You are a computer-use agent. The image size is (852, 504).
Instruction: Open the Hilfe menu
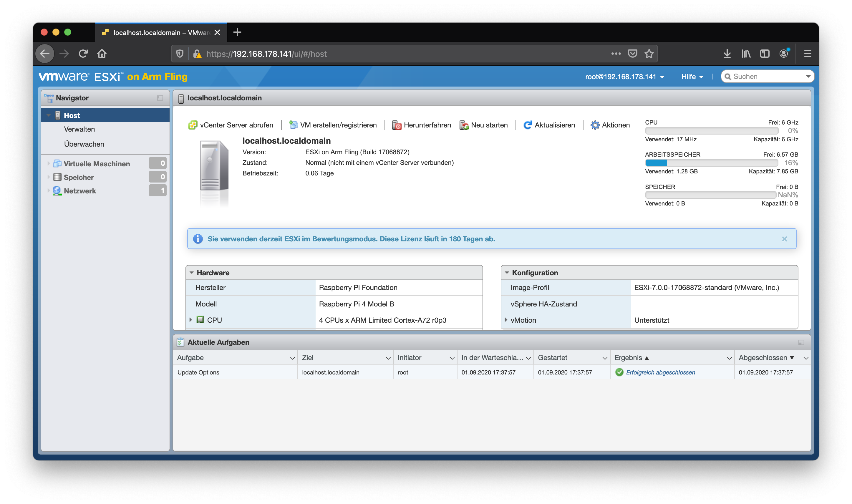coord(691,77)
